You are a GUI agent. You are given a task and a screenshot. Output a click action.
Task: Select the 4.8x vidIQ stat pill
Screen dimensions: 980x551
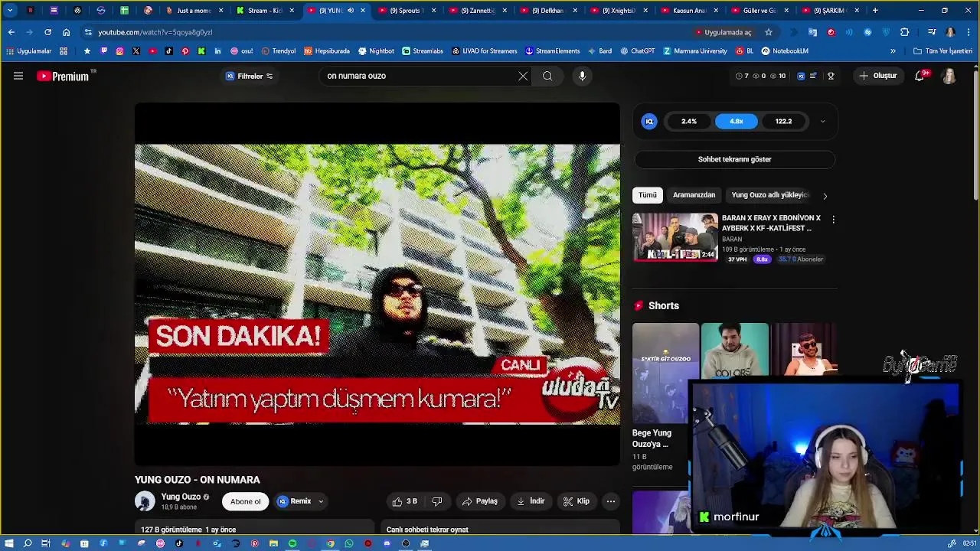click(737, 121)
